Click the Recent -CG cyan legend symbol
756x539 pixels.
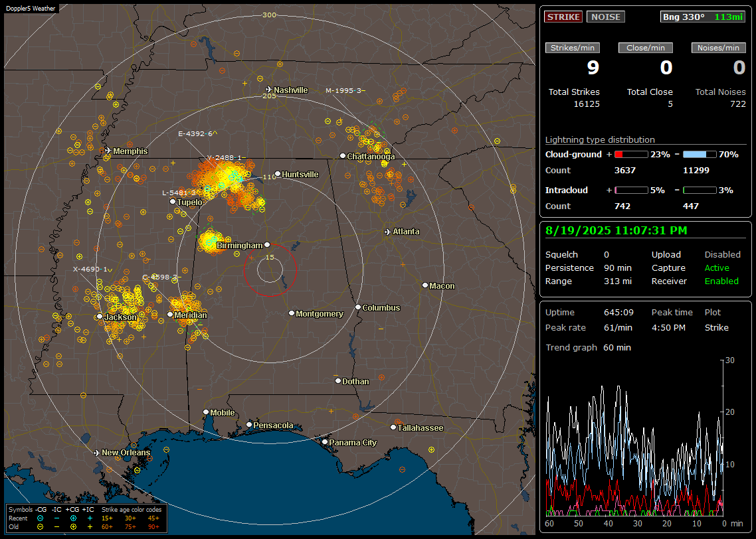[x=41, y=518]
